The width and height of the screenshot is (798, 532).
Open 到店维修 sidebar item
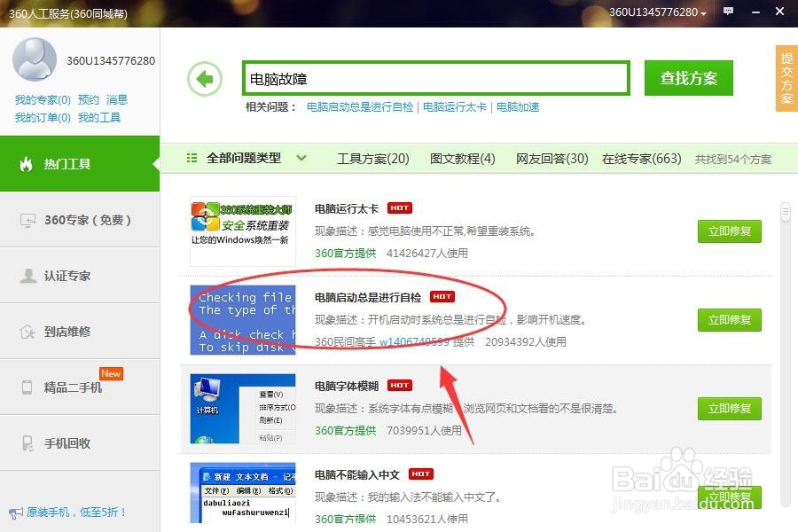pos(80,332)
